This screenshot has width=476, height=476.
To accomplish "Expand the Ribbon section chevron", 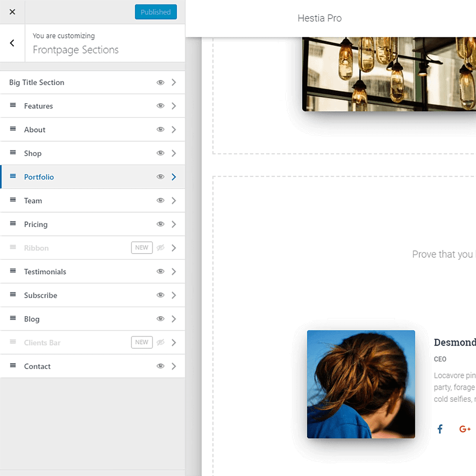I will [174, 248].
